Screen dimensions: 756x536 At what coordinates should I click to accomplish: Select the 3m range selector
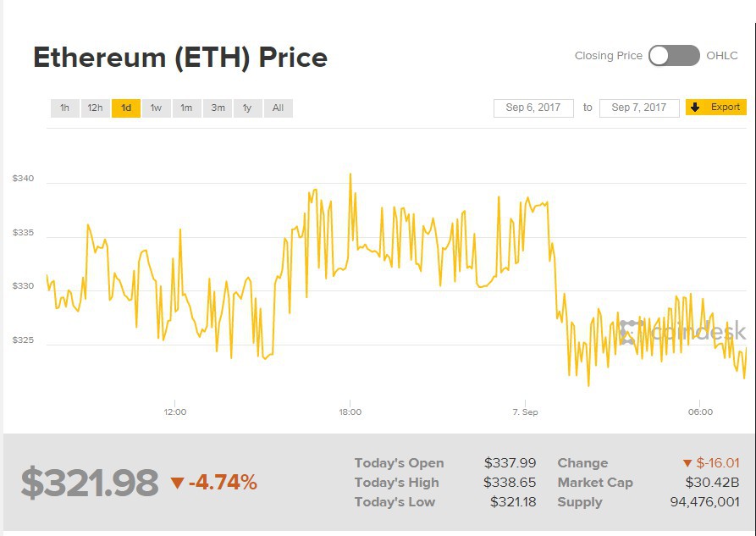pyautogui.click(x=217, y=108)
